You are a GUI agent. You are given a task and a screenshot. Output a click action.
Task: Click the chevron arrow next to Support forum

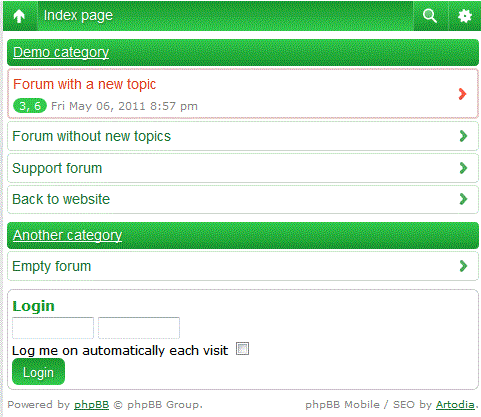[463, 168]
